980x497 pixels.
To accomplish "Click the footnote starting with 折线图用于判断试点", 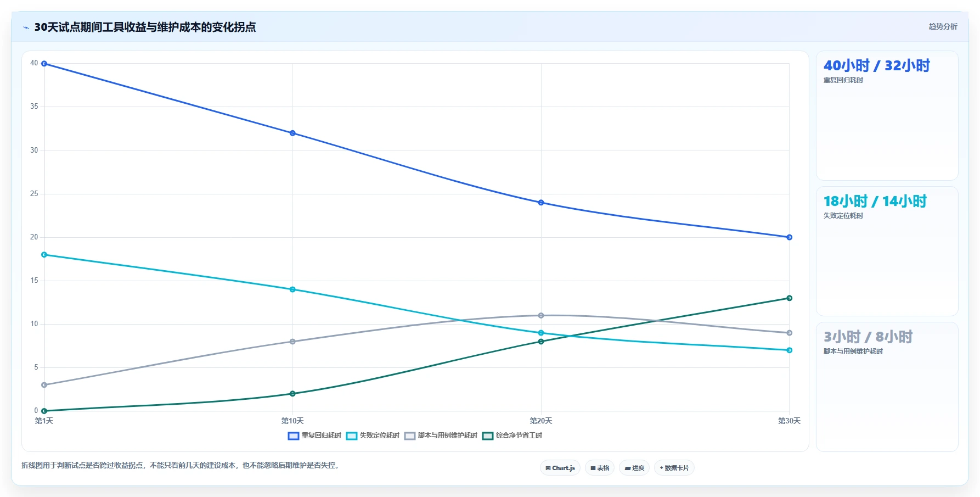I will pos(181,466).
